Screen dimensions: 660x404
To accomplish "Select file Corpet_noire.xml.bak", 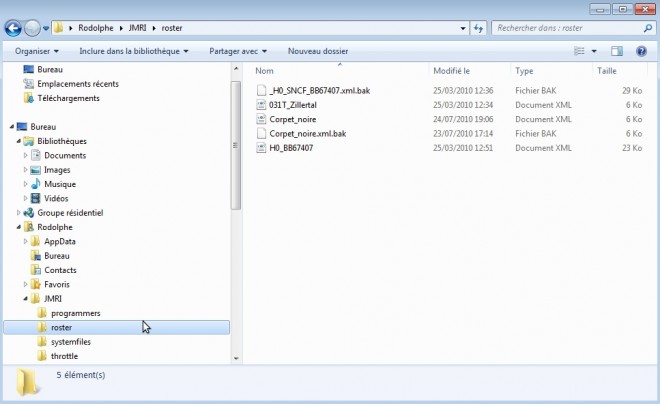I will point(308,133).
